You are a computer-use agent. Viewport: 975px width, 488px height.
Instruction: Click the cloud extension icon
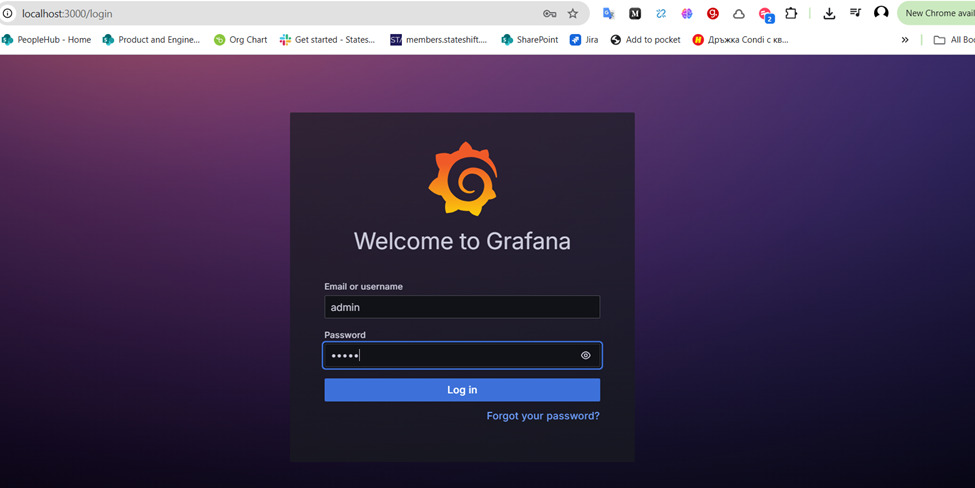pos(739,13)
